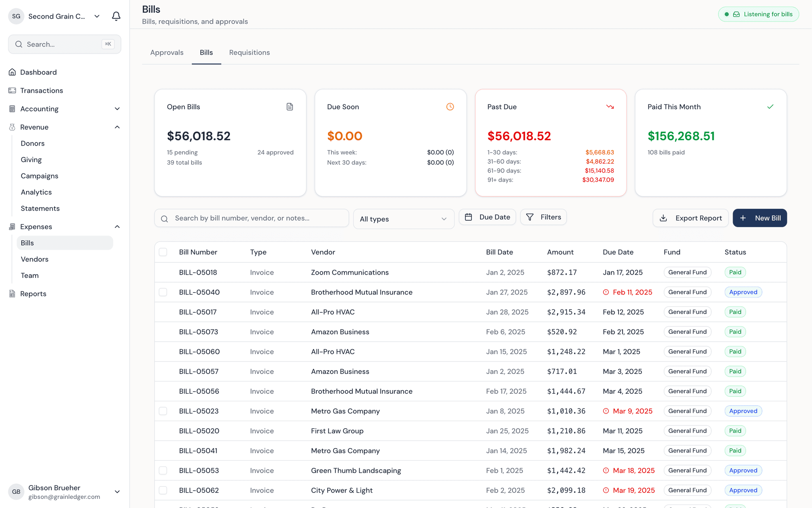Click the Due Date filter button
The width and height of the screenshot is (812, 508).
pos(487,217)
